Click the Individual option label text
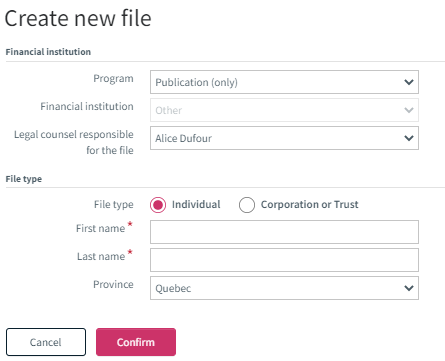445x361 pixels. pyautogui.click(x=196, y=204)
